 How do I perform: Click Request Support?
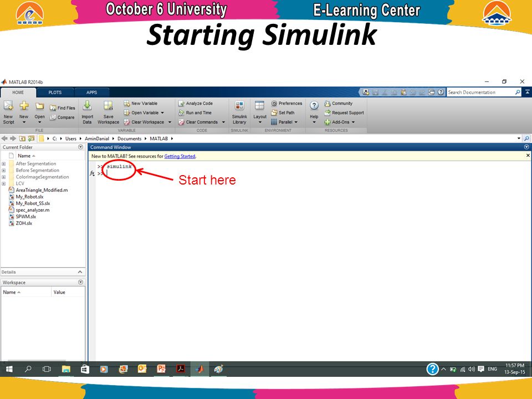coord(344,112)
